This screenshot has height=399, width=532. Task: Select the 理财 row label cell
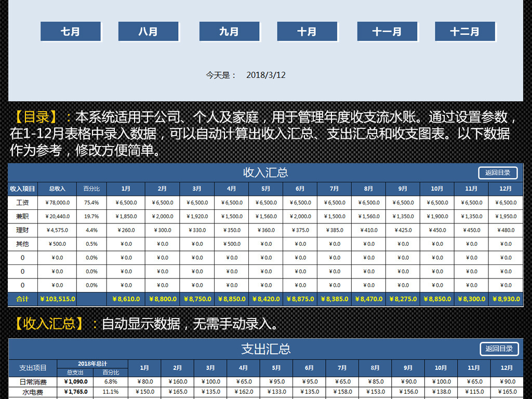pos(23,230)
